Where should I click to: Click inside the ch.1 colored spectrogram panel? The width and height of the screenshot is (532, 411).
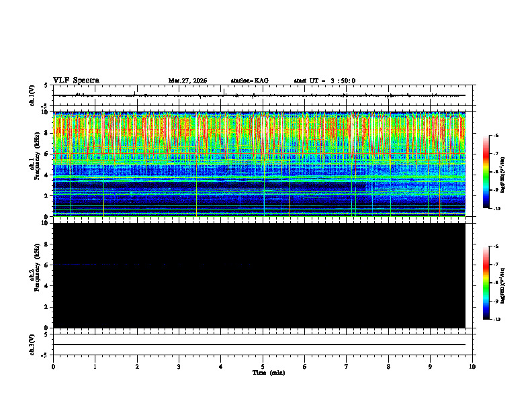259,164
